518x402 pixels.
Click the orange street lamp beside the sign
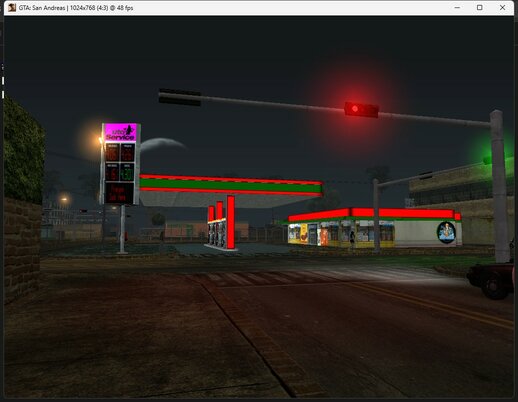[x=100, y=140]
